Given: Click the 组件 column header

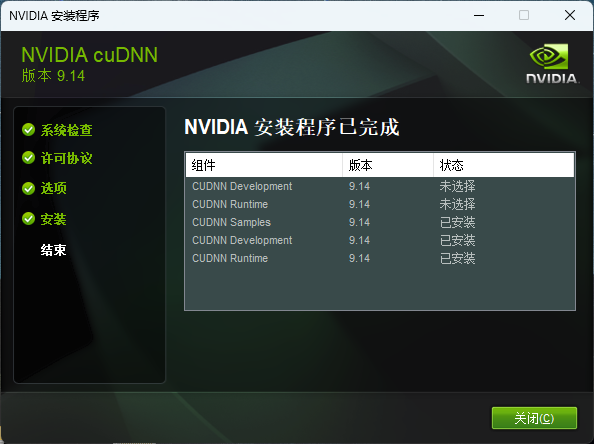Looking at the screenshot, I should 264,165.
